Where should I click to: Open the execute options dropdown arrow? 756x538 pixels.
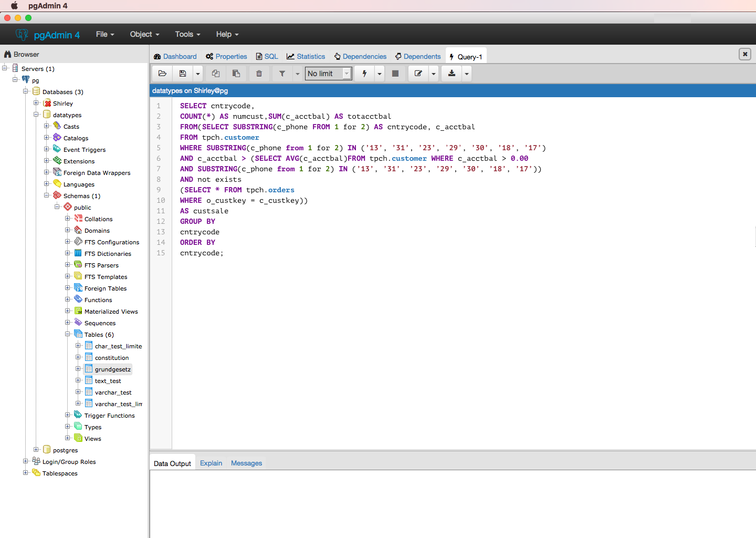pyautogui.click(x=380, y=74)
